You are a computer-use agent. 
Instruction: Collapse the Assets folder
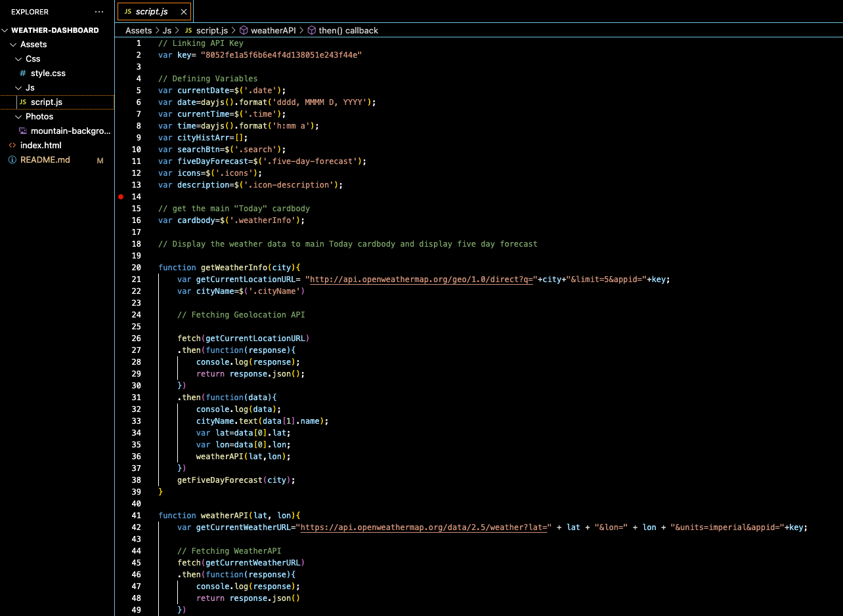[14, 45]
